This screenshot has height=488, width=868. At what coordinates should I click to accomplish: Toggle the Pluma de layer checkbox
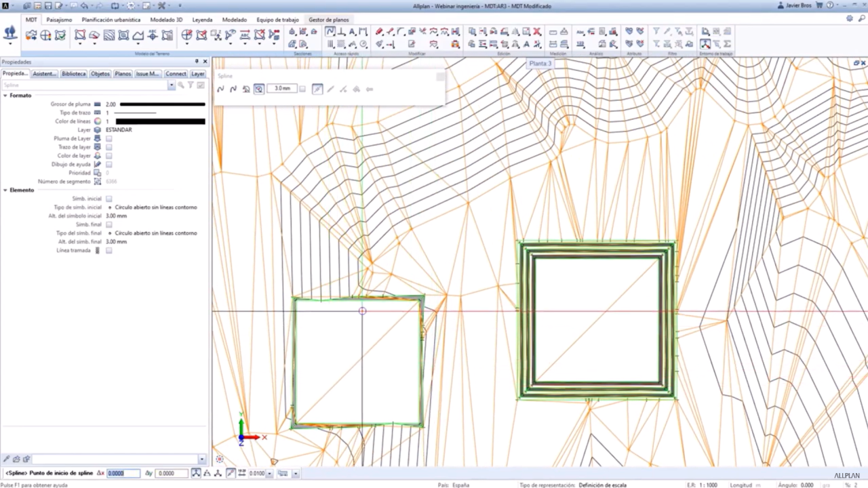[x=109, y=138]
